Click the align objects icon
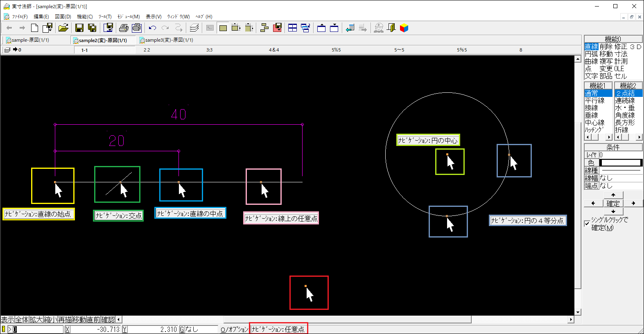The width and height of the screenshot is (644, 334). tap(264, 28)
